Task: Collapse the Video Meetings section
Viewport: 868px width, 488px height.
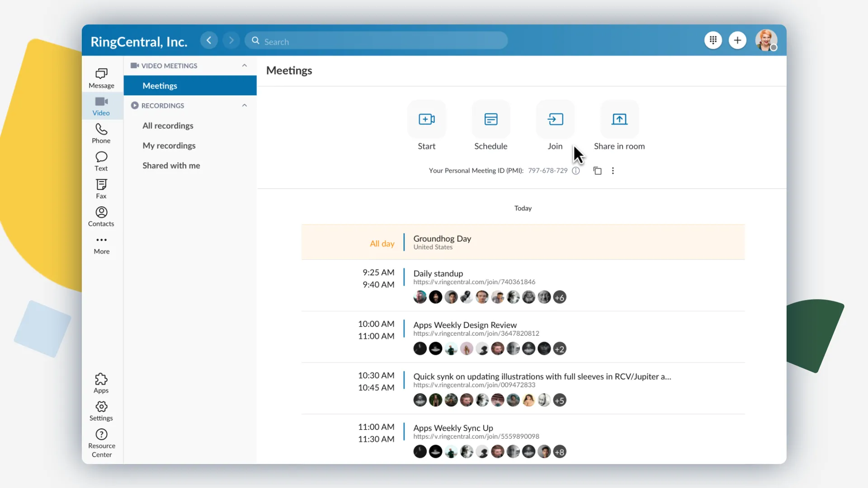Action: [x=245, y=66]
